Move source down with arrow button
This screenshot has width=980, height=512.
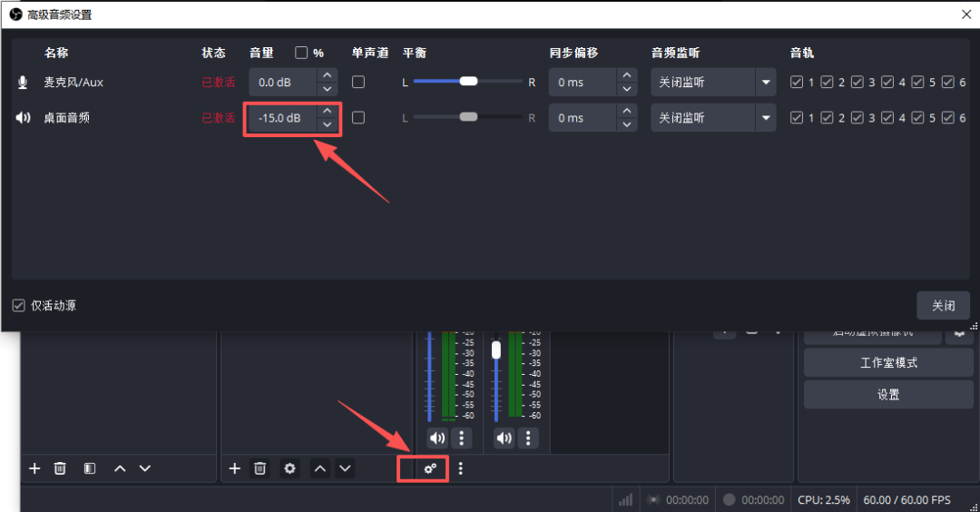pos(345,468)
